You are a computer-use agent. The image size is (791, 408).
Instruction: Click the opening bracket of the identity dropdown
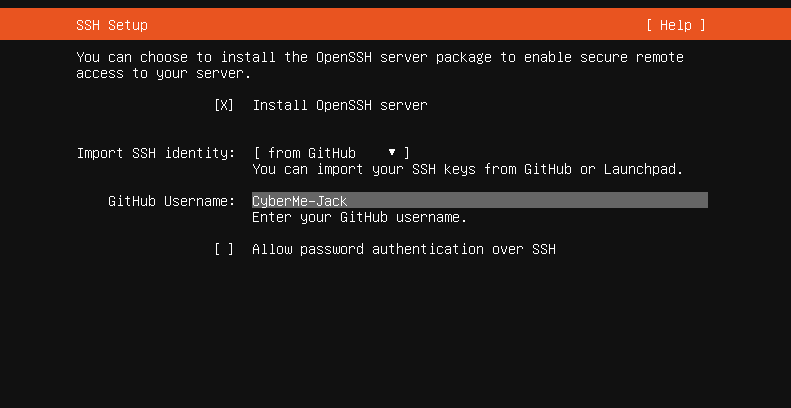click(x=256, y=153)
